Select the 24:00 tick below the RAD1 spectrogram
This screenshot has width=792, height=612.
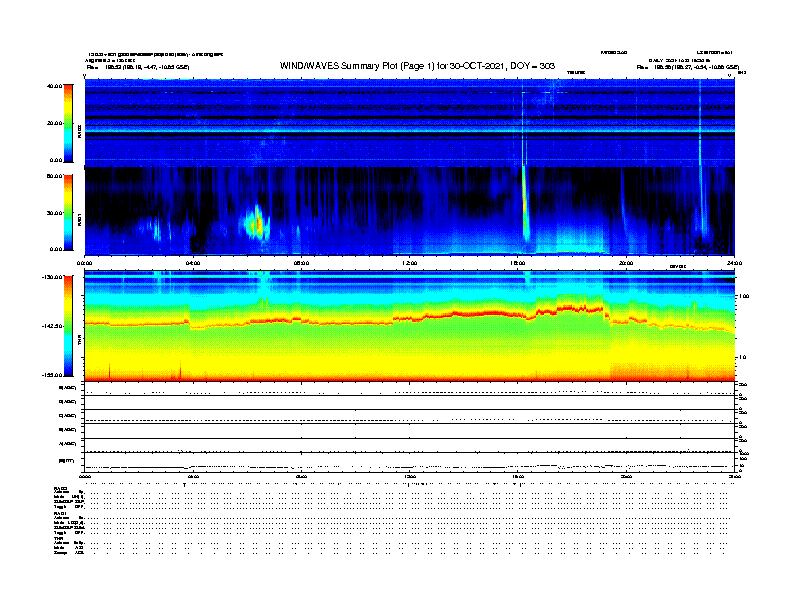(x=734, y=263)
